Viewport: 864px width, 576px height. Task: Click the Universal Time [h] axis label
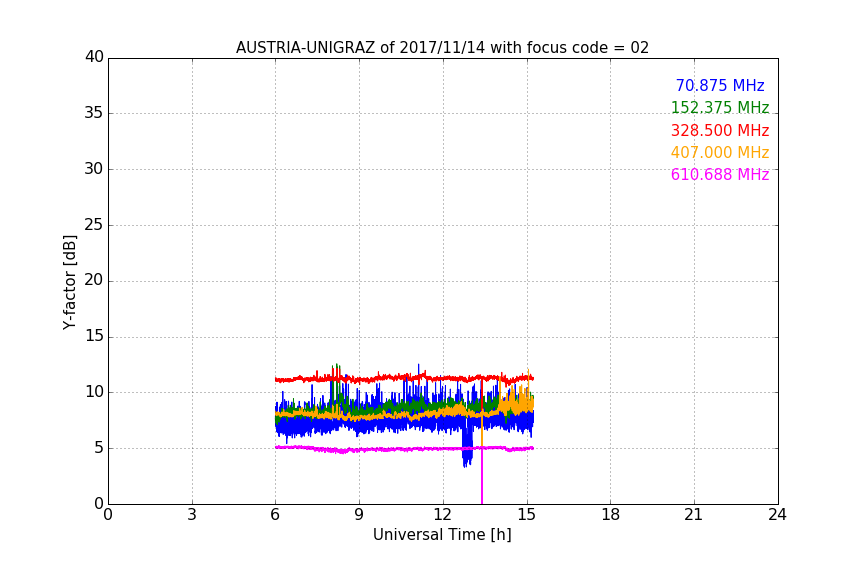click(x=442, y=535)
